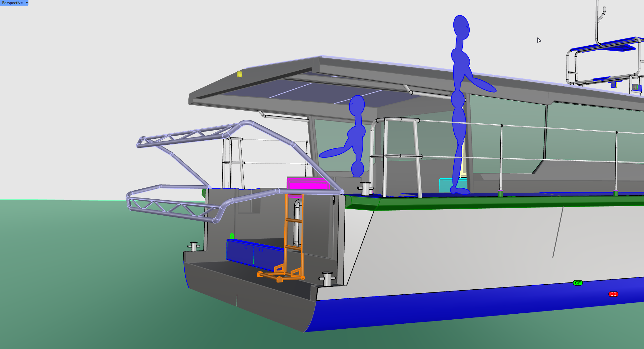The height and width of the screenshot is (349, 644).
Task: Select the red CB marker on hull
Action: (x=613, y=294)
